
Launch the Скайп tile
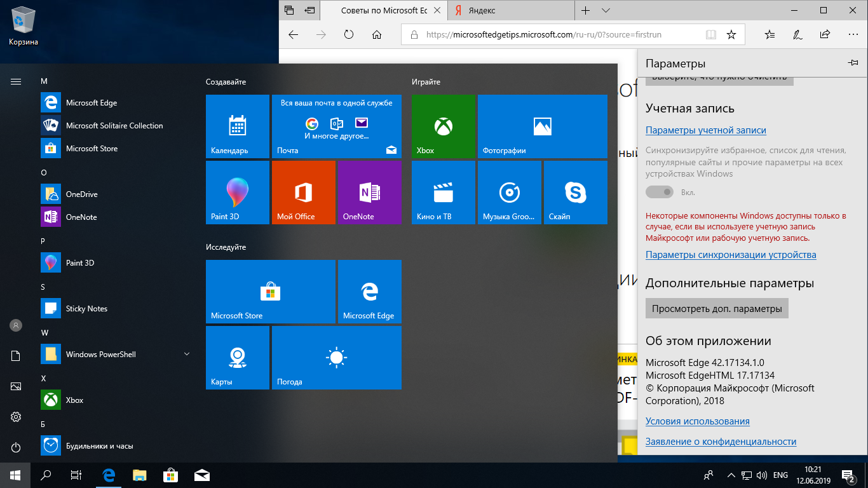click(x=576, y=193)
